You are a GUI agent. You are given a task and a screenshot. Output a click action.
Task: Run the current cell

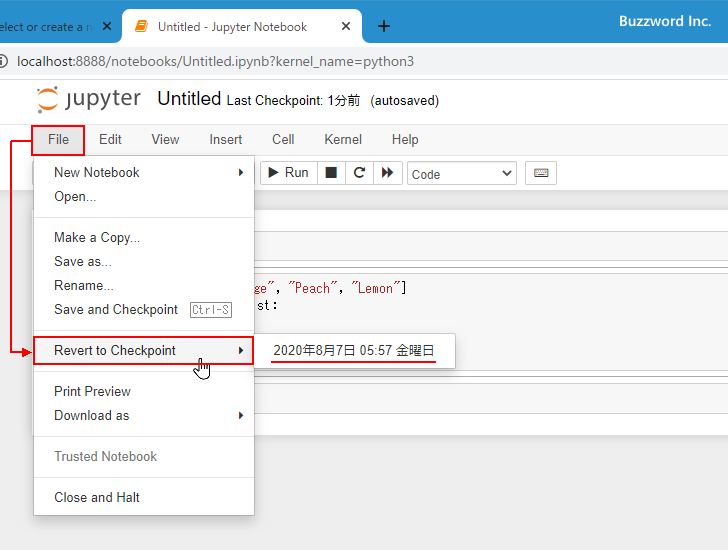289,173
